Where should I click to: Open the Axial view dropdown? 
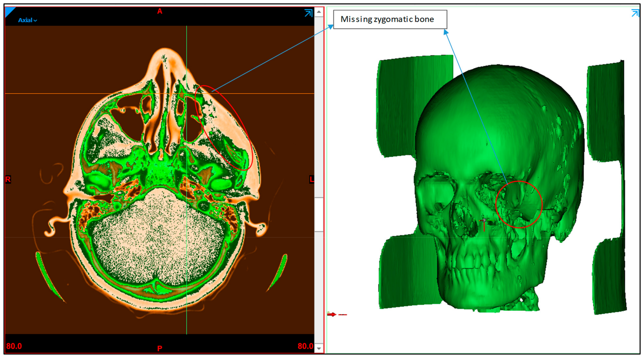(25, 20)
